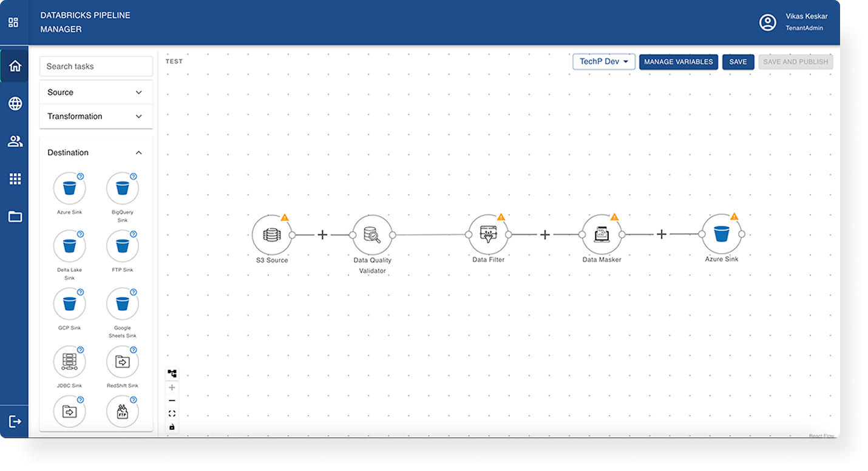Click the Azure Sink node on canvas

pyautogui.click(x=722, y=234)
